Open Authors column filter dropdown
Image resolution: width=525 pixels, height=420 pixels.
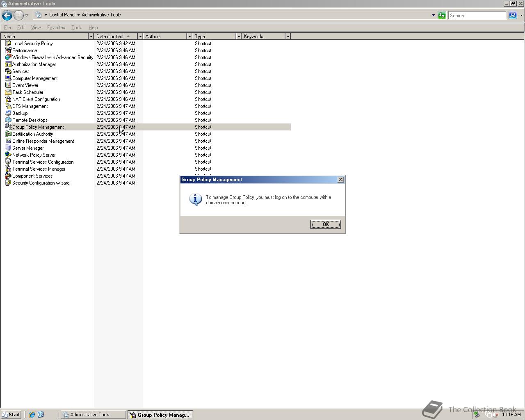click(189, 37)
